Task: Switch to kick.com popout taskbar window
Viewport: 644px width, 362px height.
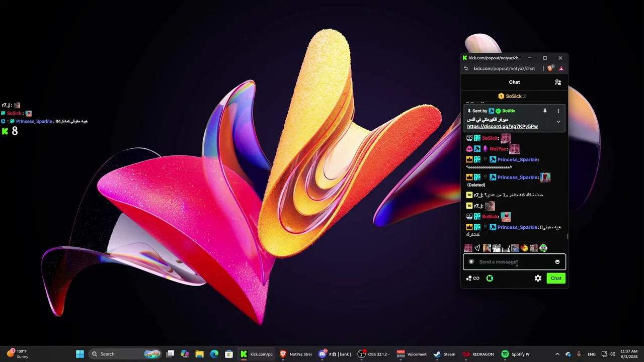Action: click(x=257, y=354)
